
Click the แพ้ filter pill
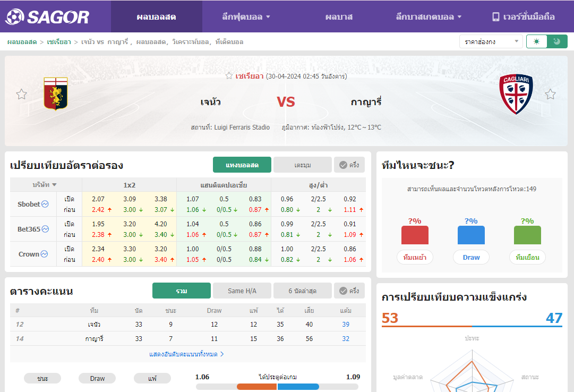152,378
